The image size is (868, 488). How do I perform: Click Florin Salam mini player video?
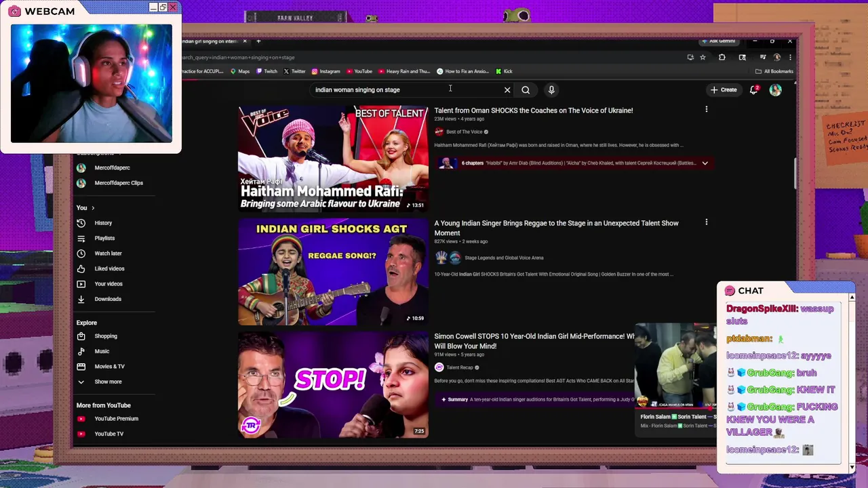point(675,367)
